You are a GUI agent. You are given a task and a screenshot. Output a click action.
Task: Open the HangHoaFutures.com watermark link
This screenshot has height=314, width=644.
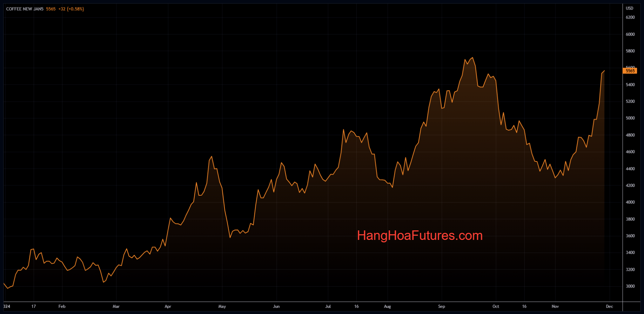click(x=420, y=236)
